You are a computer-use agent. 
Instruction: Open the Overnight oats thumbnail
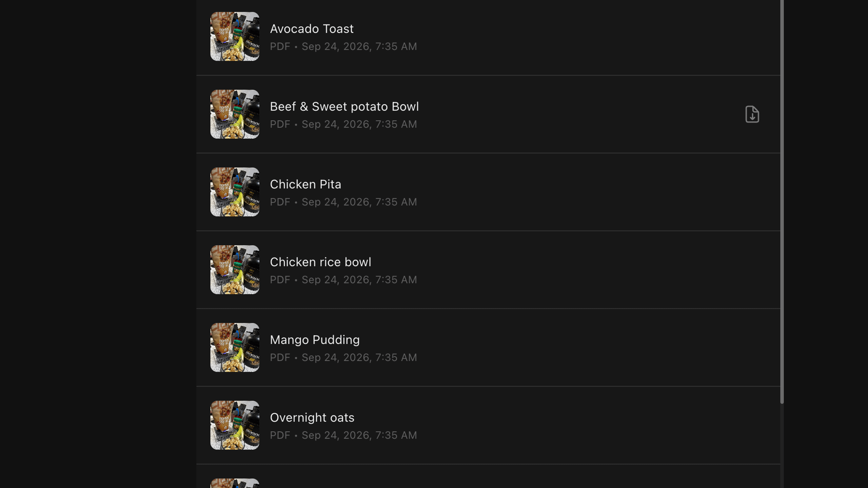pyautogui.click(x=235, y=425)
